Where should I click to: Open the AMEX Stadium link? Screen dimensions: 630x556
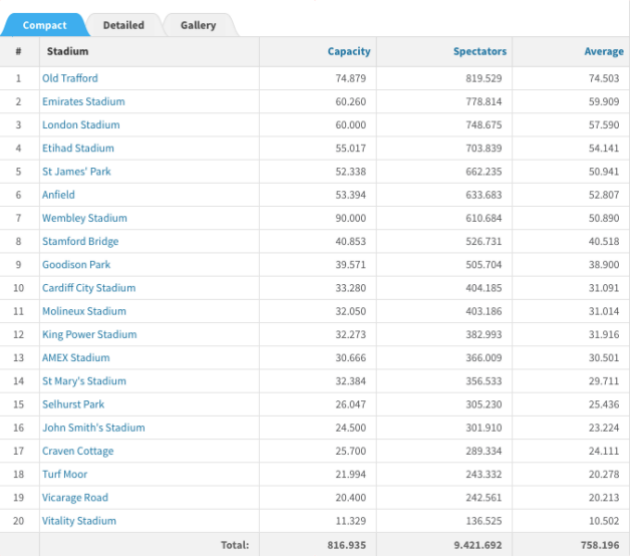[x=76, y=358]
